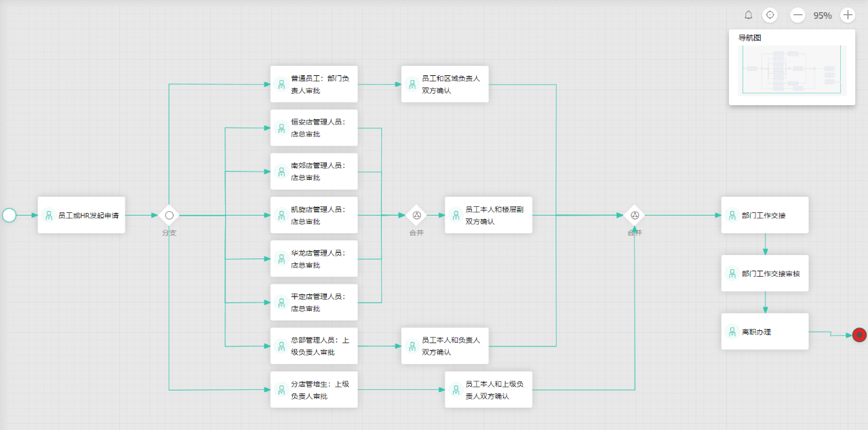Click the 离职办理 task node
This screenshot has height=430, width=868.
click(x=765, y=332)
